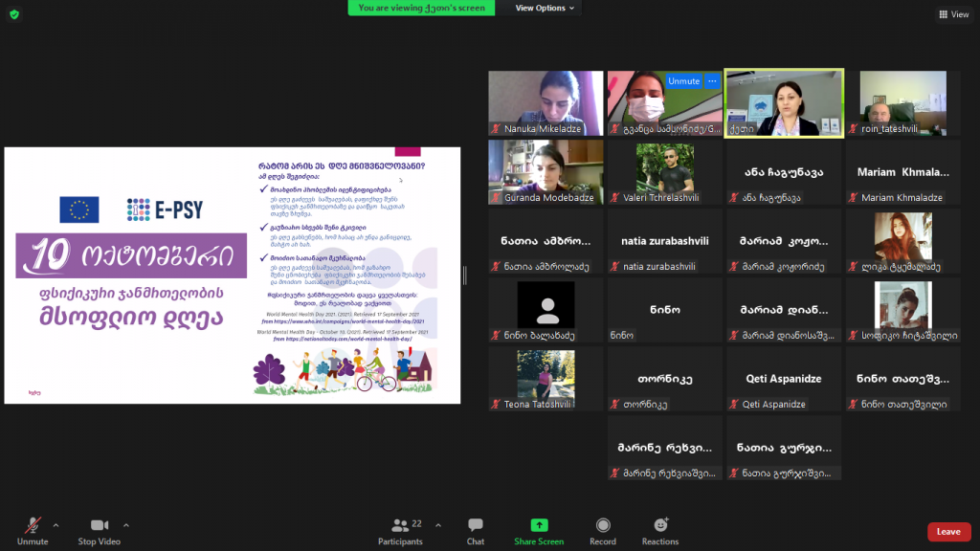Select the ანა ჩაგუნავა participant tile
980x551 pixels.
(784, 172)
